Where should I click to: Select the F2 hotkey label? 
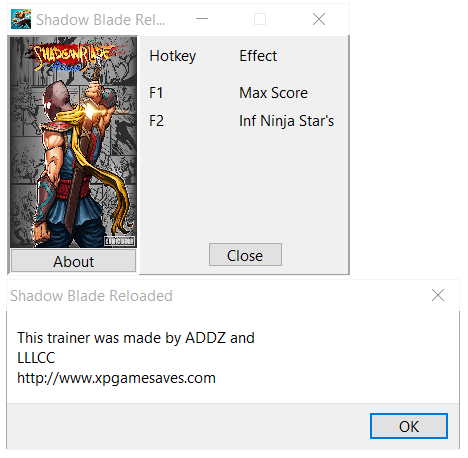156,121
